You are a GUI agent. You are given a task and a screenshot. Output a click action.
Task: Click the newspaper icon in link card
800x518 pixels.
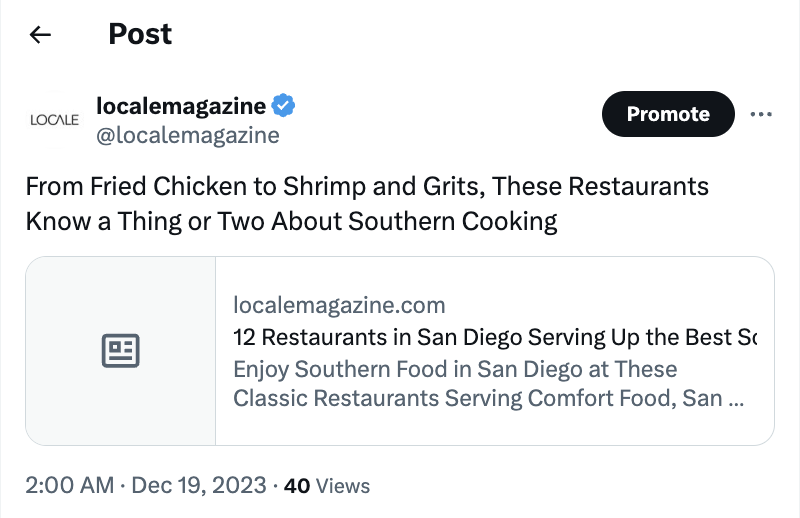[x=121, y=350]
